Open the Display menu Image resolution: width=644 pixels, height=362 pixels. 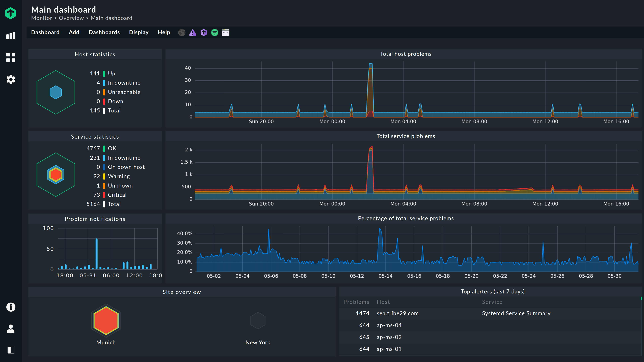pyautogui.click(x=139, y=32)
